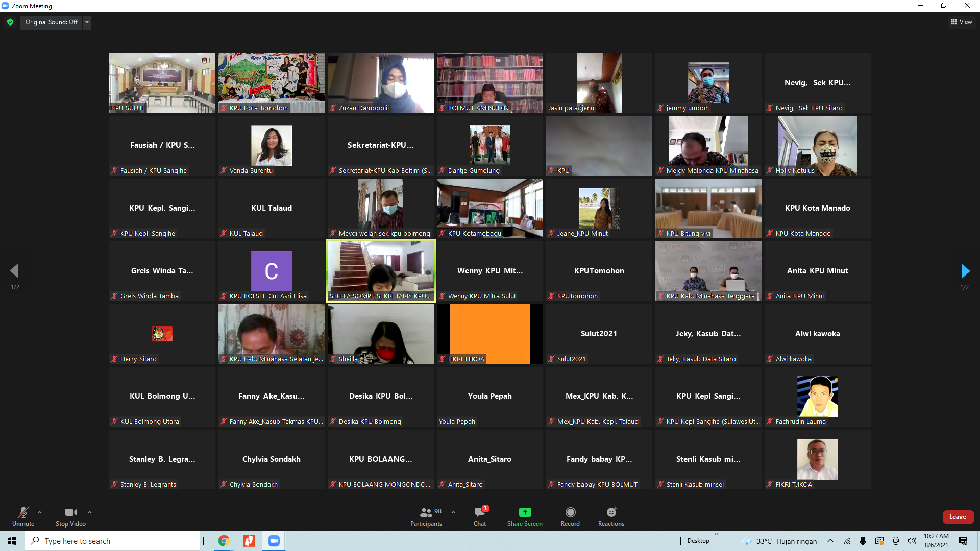
Task: Click the Share Screen icon
Action: tap(525, 512)
